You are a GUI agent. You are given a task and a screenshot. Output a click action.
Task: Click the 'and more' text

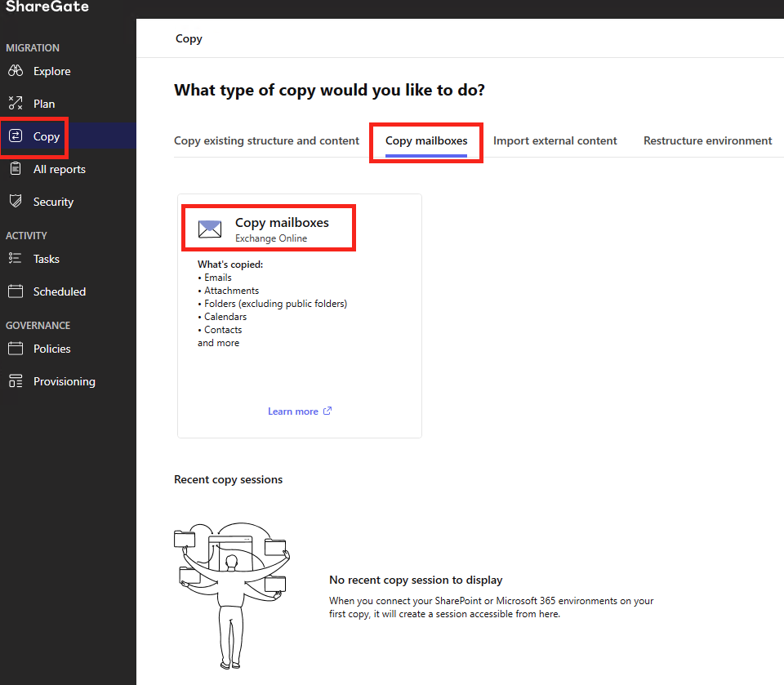[218, 343]
